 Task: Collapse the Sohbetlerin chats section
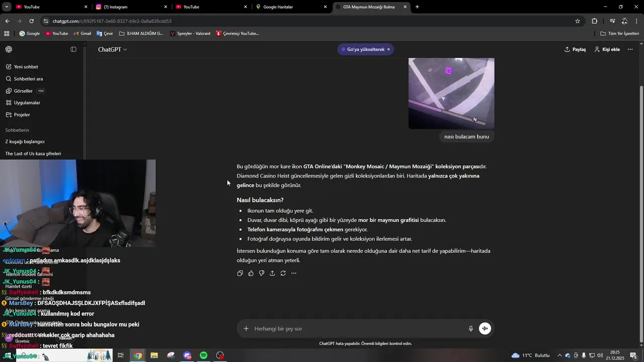point(17,130)
